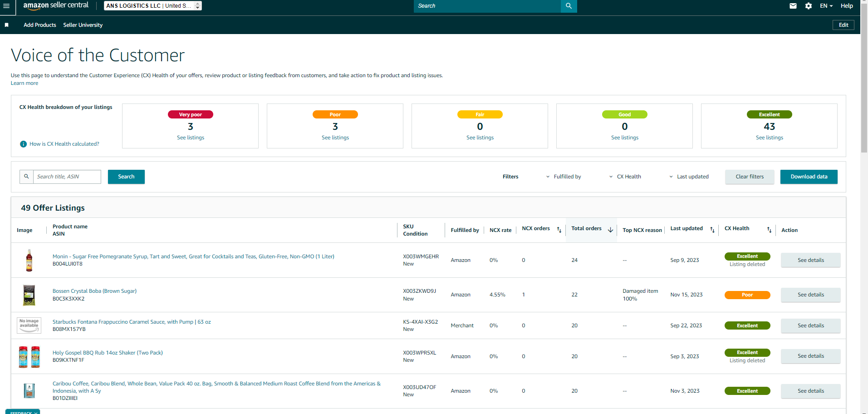
Task: Click orange Poor badge on Bossen row
Action: (747, 295)
